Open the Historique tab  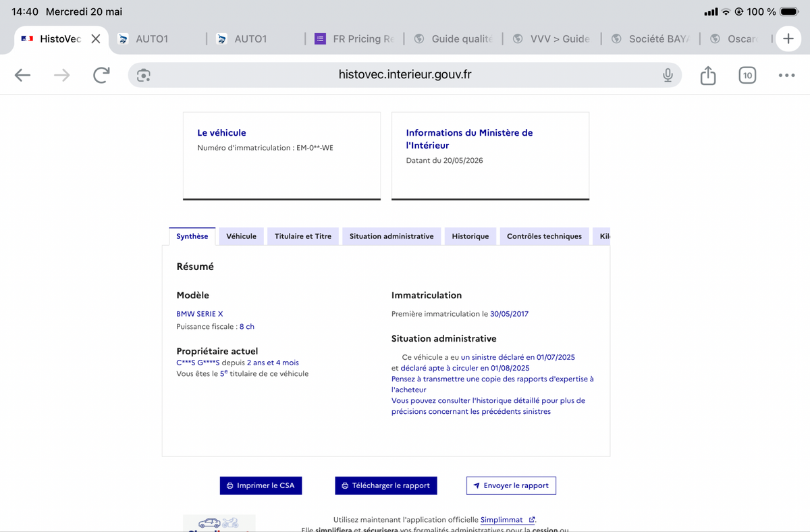[470, 236]
